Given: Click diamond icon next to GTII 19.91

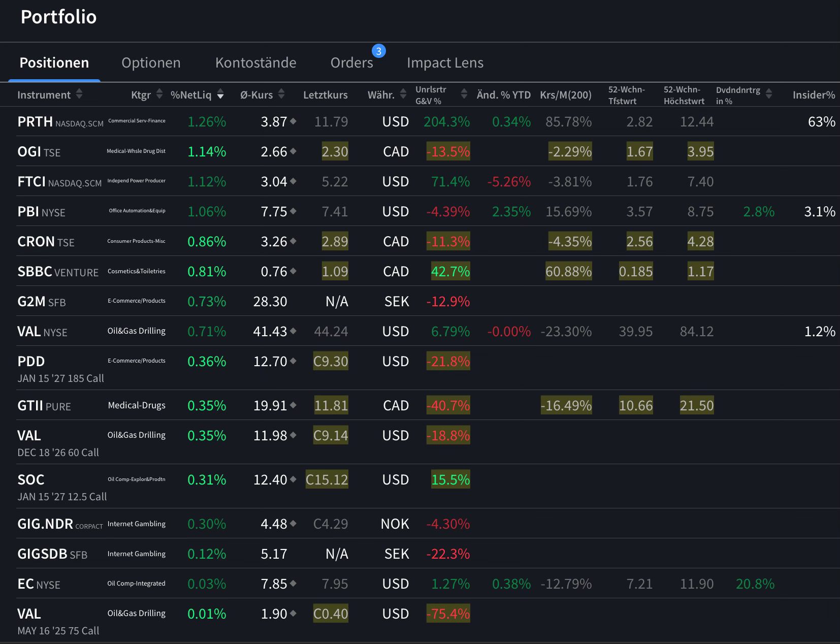Looking at the screenshot, I should pyautogui.click(x=293, y=405).
